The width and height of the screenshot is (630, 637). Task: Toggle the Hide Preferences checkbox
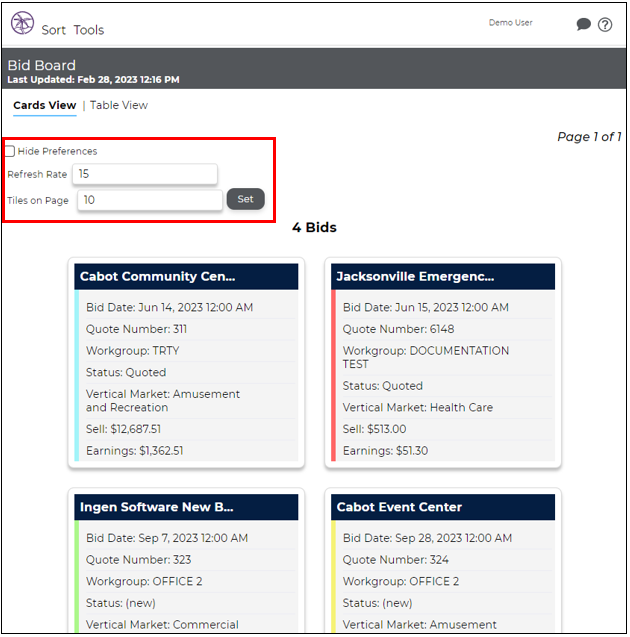[x=10, y=151]
